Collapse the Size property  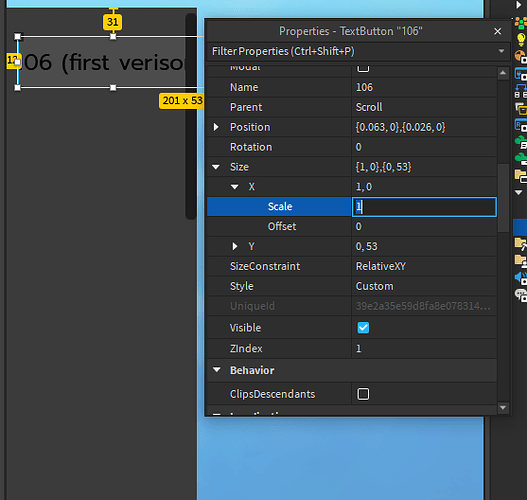(216, 167)
